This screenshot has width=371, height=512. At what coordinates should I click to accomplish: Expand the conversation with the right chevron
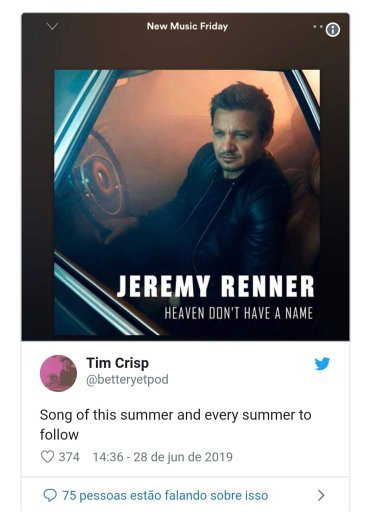click(x=321, y=495)
